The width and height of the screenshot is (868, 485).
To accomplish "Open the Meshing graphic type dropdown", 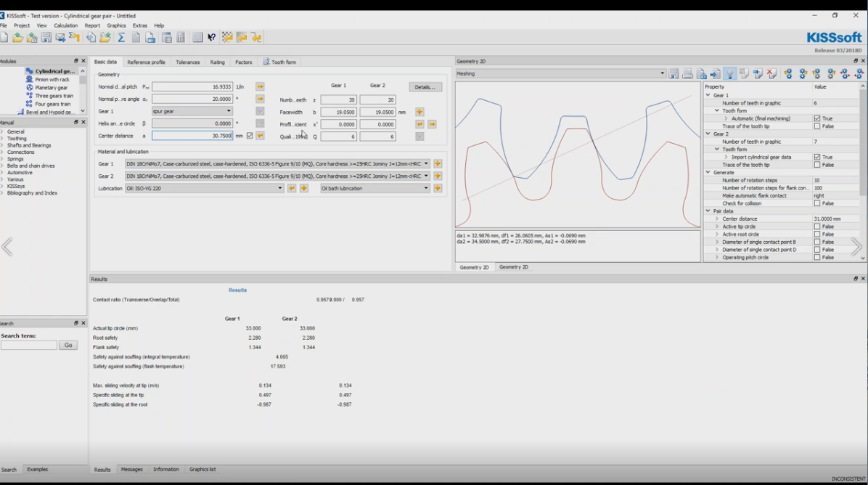I will [560, 73].
